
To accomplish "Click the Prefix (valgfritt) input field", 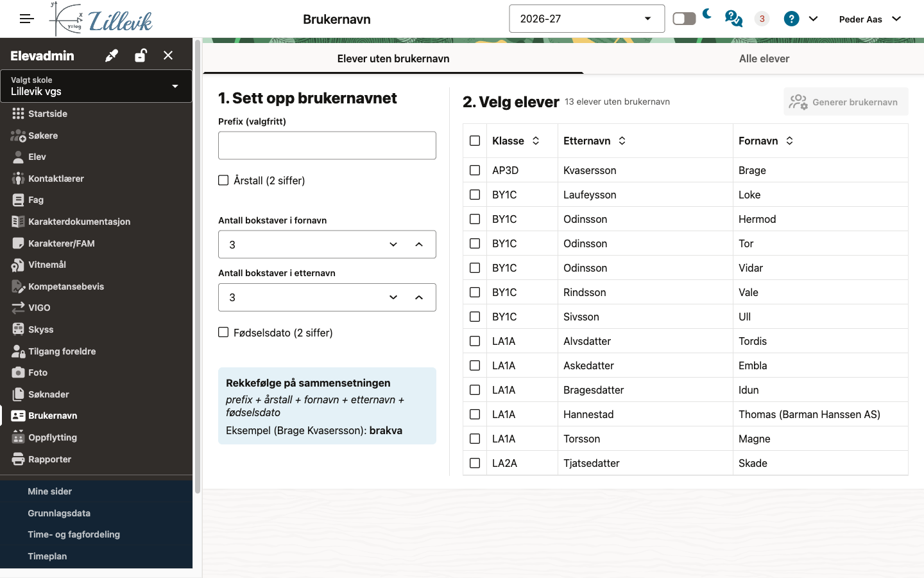I will point(327,146).
